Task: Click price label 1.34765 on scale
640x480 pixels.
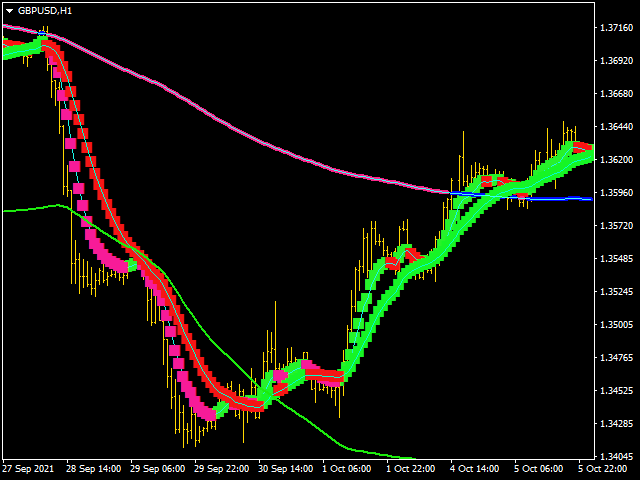Action: pyautogui.click(x=616, y=358)
